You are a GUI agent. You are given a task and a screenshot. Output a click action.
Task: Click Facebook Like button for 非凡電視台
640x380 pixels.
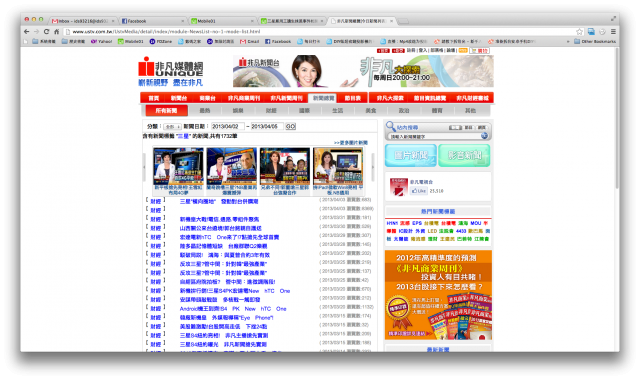point(418,191)
